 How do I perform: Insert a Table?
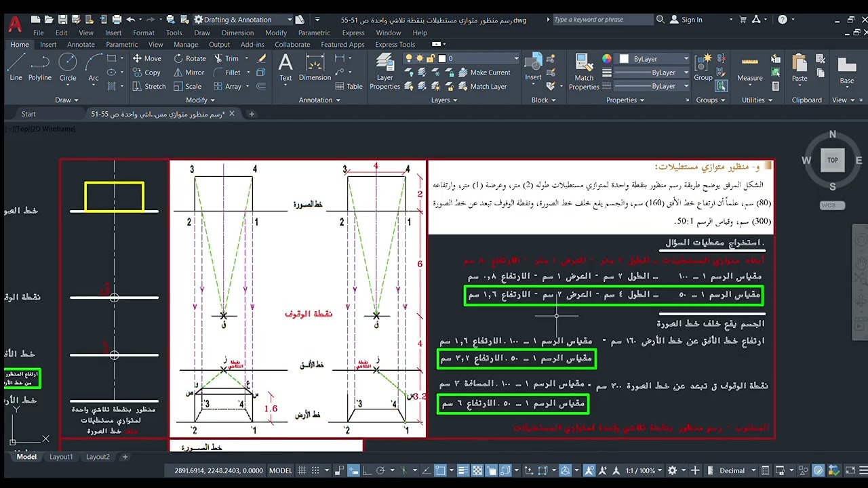pyautogui.click(x=349, y=86)
